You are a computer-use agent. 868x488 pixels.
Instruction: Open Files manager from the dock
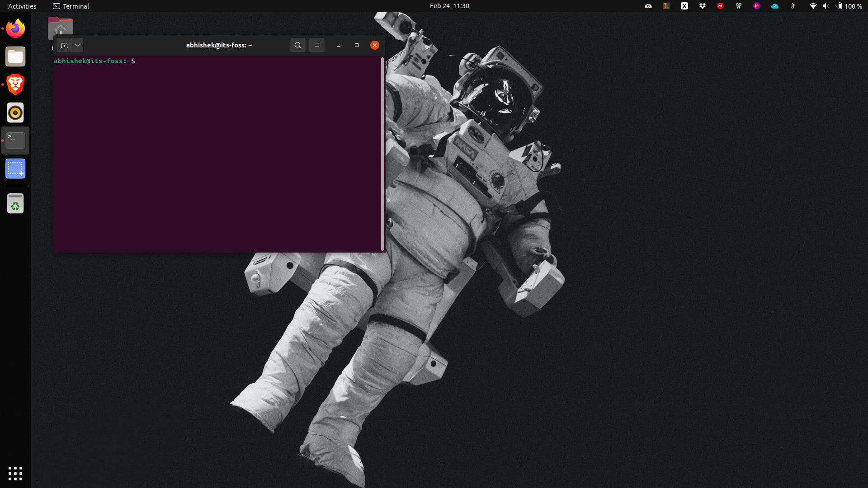pos(15,56)
